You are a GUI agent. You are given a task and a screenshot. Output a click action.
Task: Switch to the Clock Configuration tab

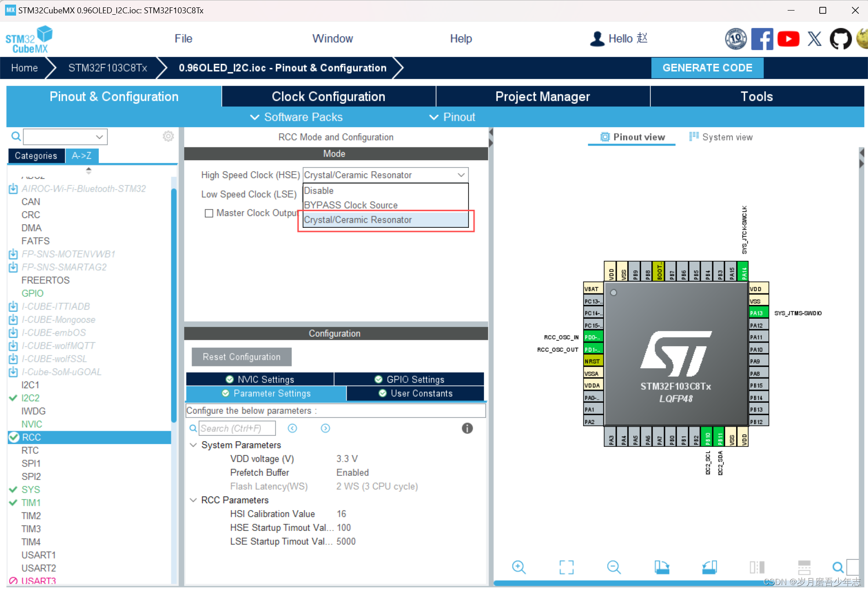coord(328,96)
